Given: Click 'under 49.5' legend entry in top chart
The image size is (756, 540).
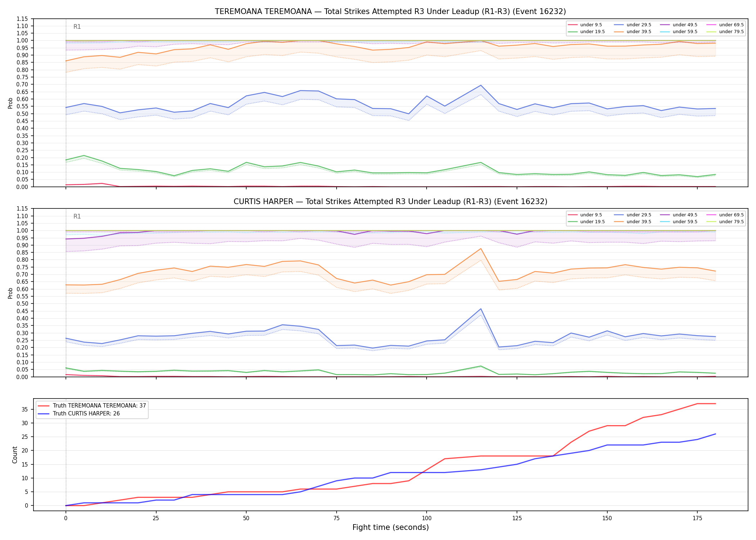Looking at the screenshot, I should click(679, 25).
